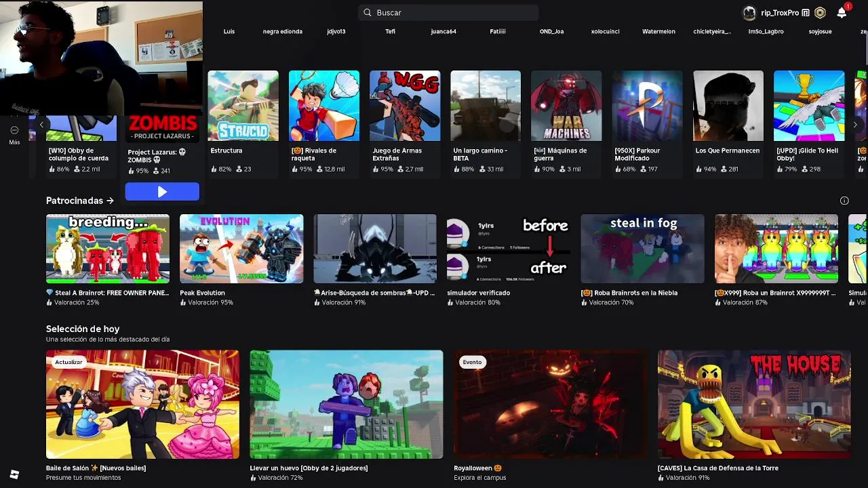
Task: Focus the Buscar search field
Action: 448,12
